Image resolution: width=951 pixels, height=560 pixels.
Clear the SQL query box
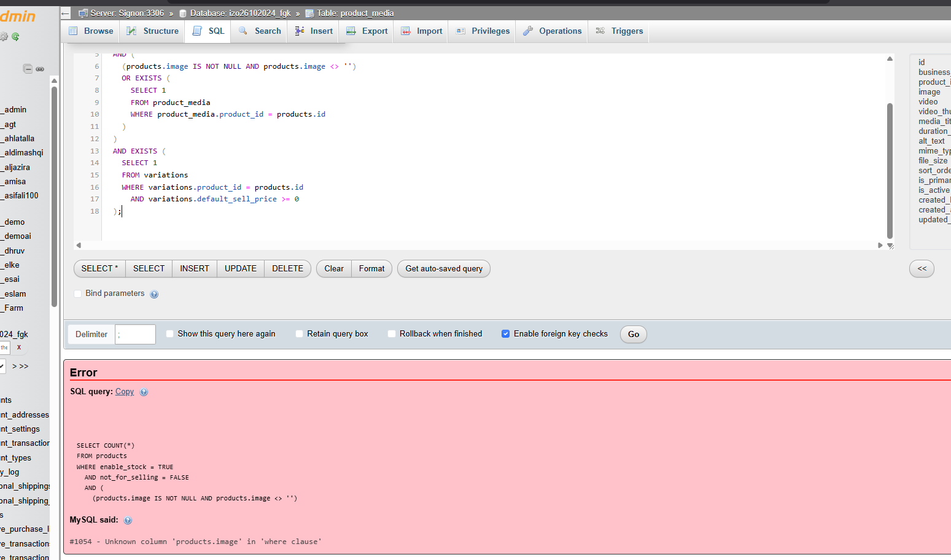334,268
